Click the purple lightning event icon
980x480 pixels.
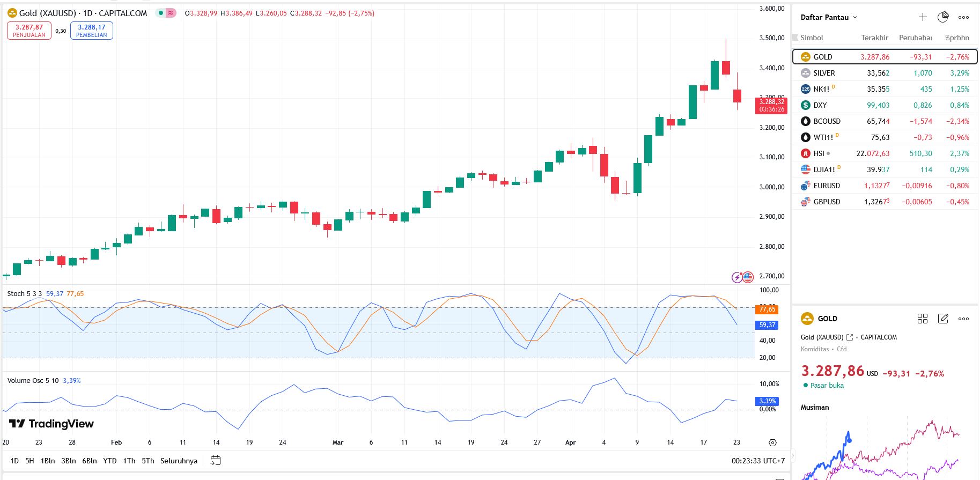tap(738, 277)
